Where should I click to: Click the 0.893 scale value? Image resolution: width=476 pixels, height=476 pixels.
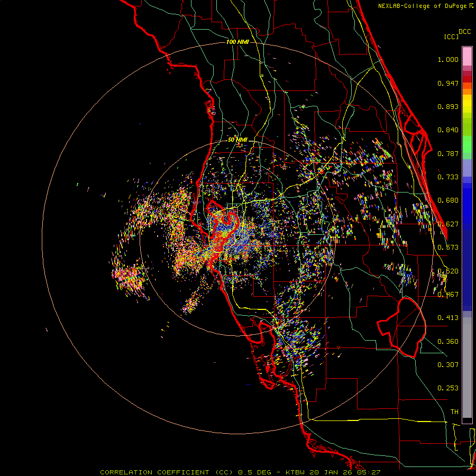click(x=448, y=106)
